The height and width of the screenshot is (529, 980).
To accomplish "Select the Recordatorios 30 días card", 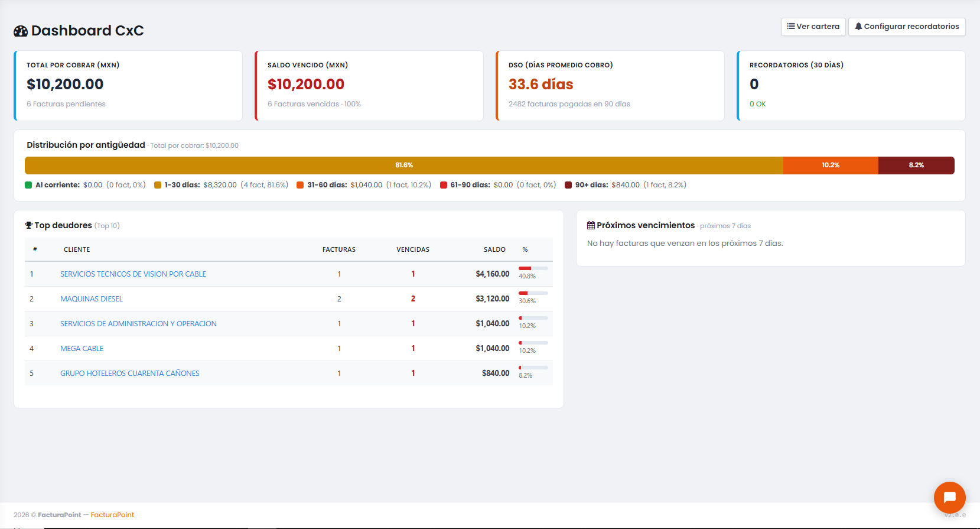I will tap(851, 86).
